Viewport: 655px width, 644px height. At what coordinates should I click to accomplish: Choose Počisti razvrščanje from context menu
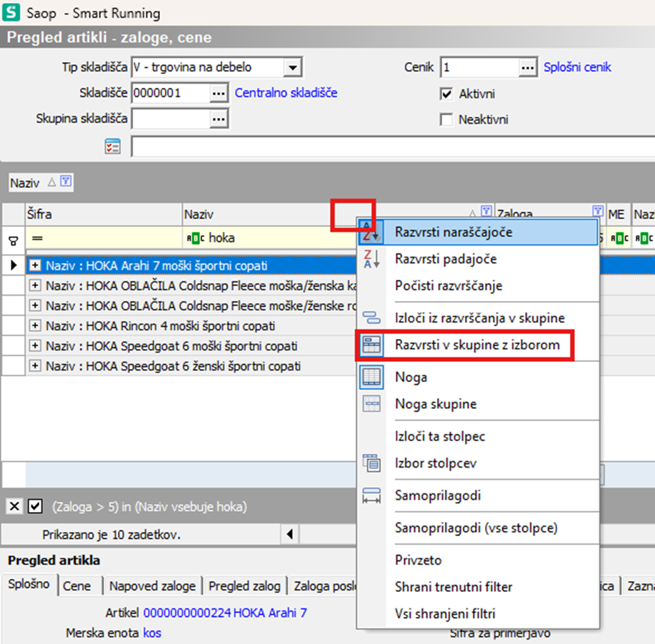[x=478, y=286]
